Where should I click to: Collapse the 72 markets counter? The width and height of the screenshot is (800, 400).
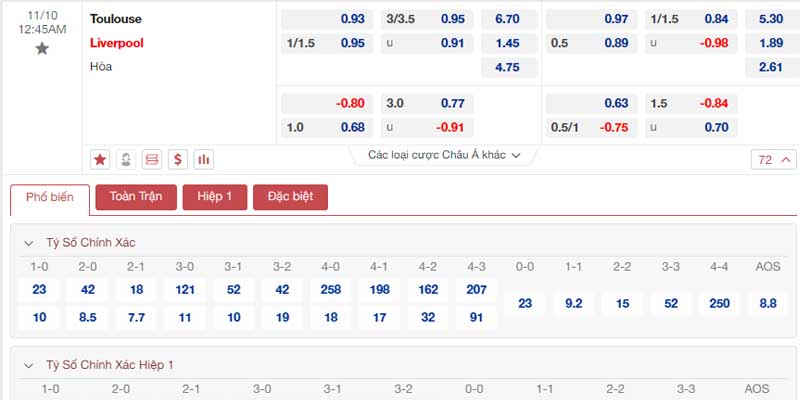(773, 160)
